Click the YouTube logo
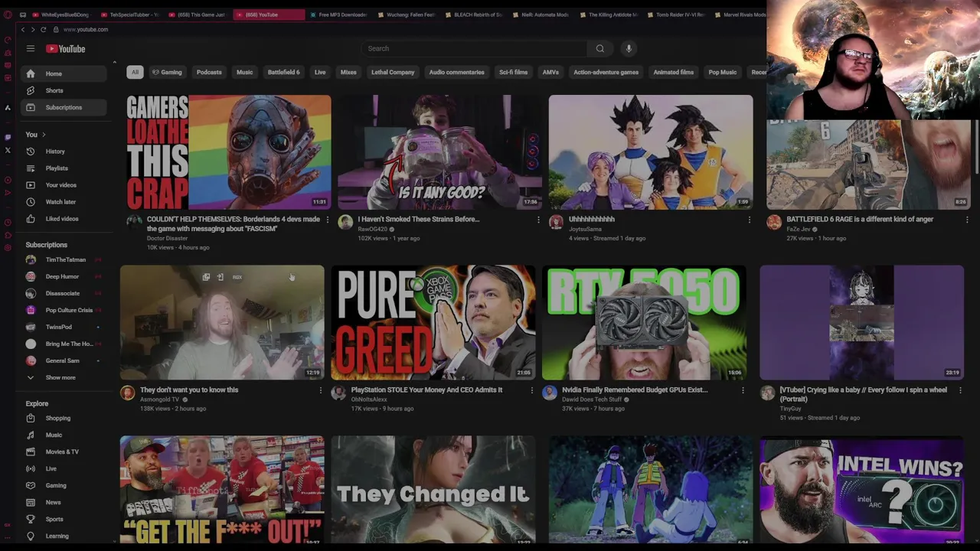 click(x=65, y=49)
